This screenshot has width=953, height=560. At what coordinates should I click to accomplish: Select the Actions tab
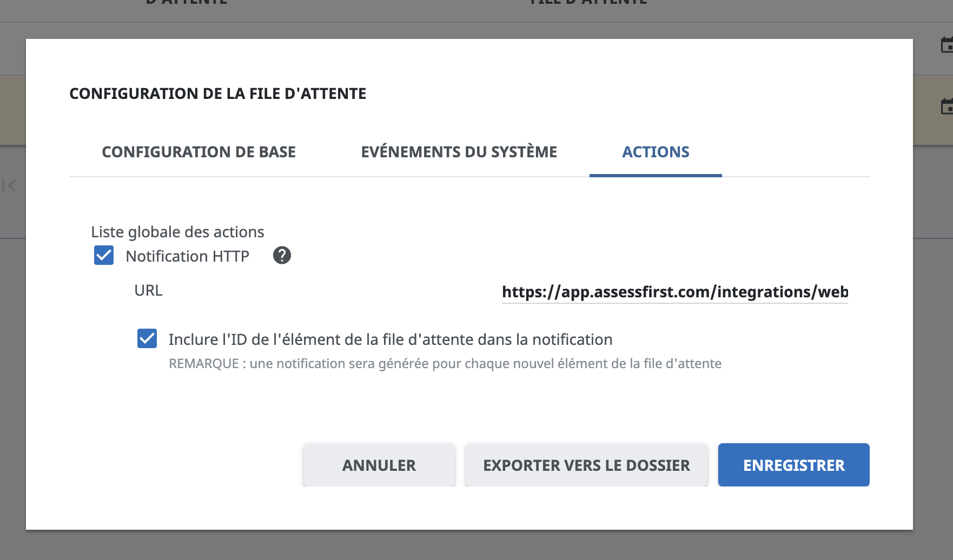click(655, 152)
